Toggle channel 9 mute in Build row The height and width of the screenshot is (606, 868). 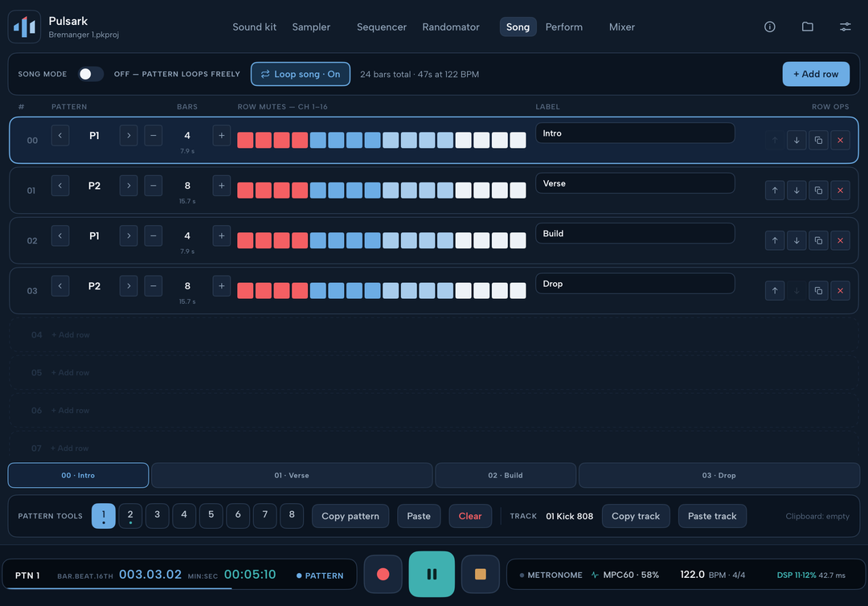tap(391, 240)
